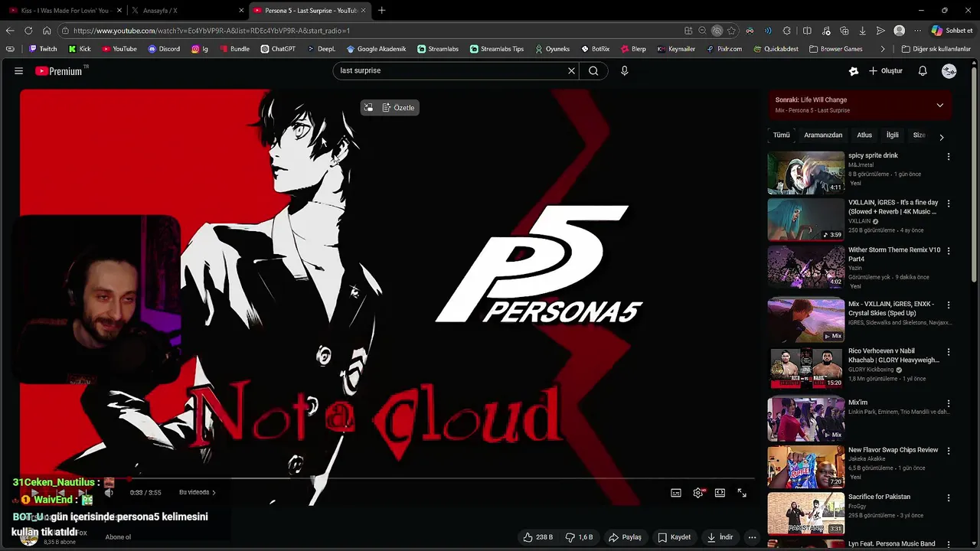Open Discord bookmark

164,49
